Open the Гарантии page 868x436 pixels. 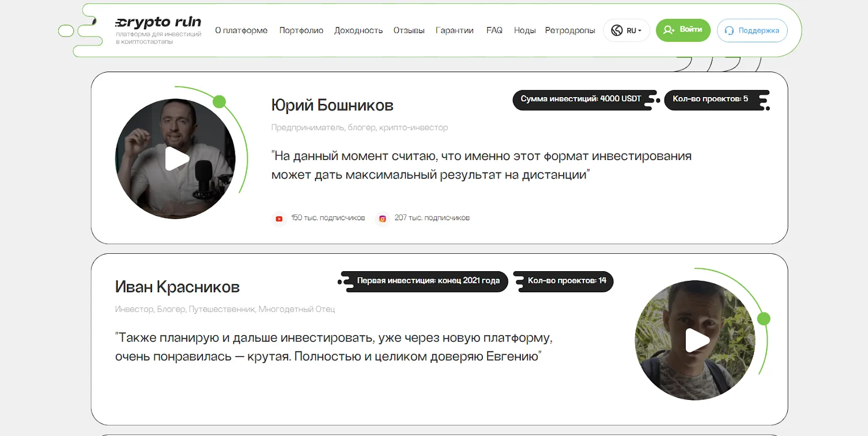pos(455,30)
